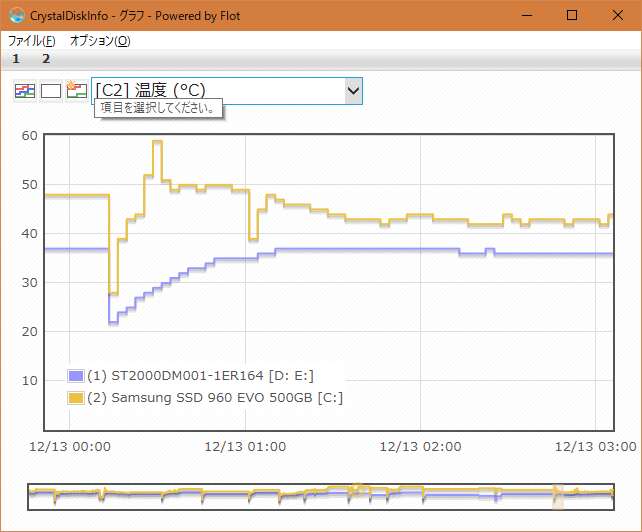Click the yellow peak near 58 degrees
Screen dimensions: 642x532
pos(158,141)
